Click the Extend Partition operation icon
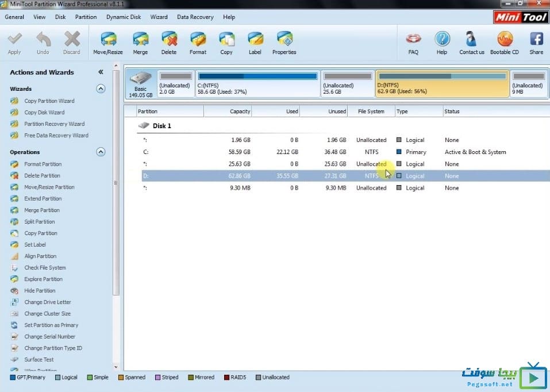Viewport: 550px width, 392px height. (x=14, y=199)
